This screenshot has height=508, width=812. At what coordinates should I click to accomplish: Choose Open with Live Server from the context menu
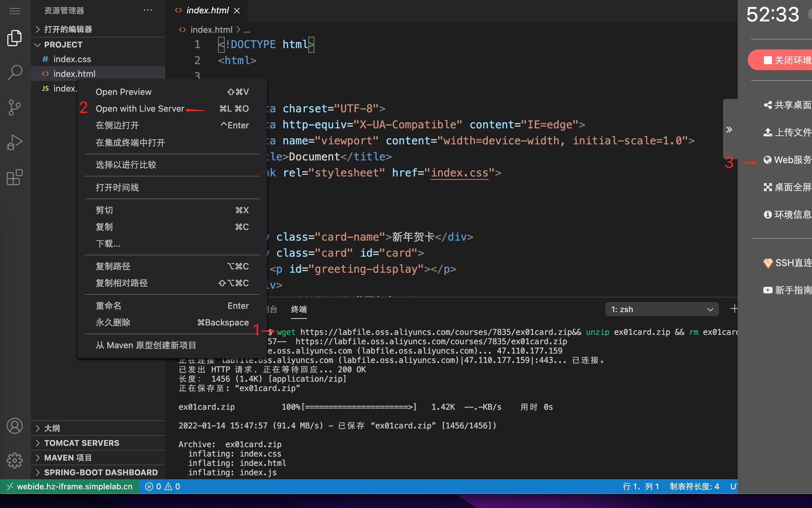pos(139,109)
